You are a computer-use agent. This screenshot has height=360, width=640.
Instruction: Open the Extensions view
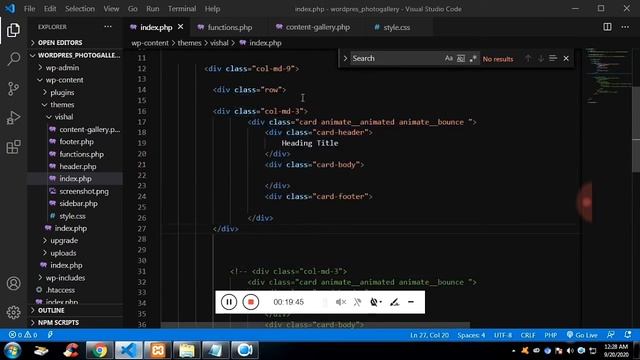pyautogui.click(x=13, y=147)
